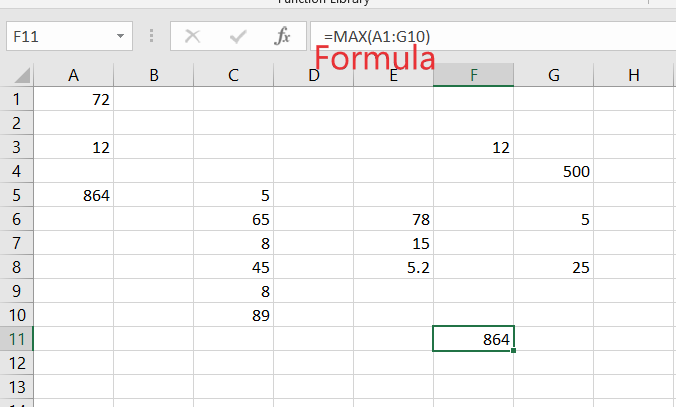Click cell C8 containing 45
Screen dimensions: 676x407
click(234, 267)
